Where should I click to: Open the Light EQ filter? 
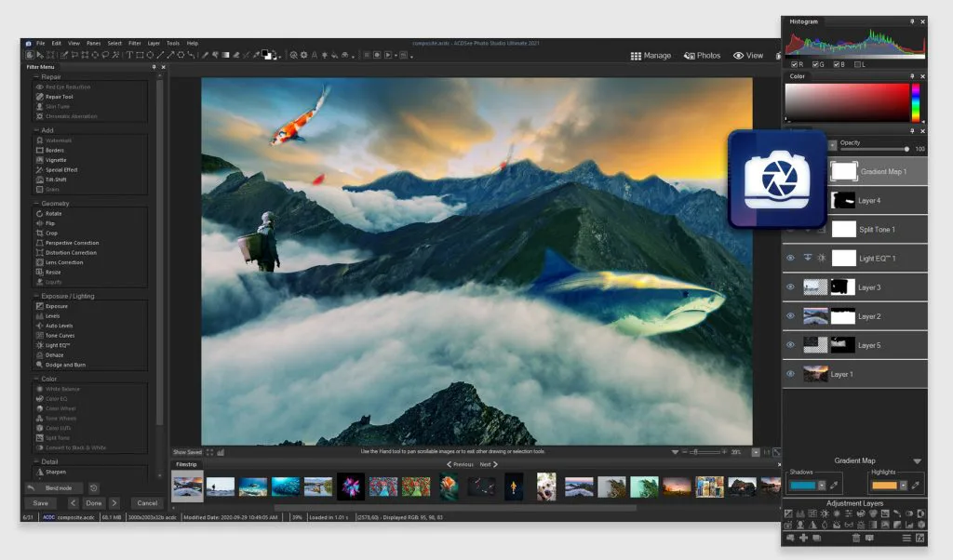[x=57, y=345]
